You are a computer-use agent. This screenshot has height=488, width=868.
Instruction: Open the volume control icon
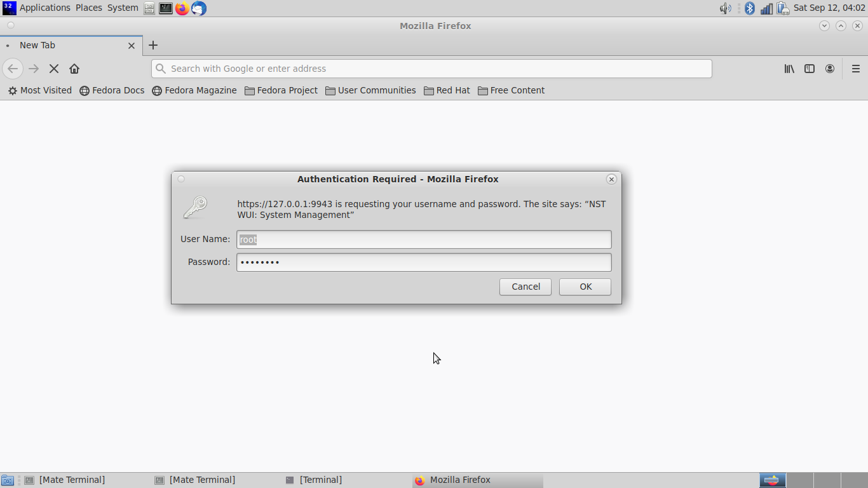725,8
